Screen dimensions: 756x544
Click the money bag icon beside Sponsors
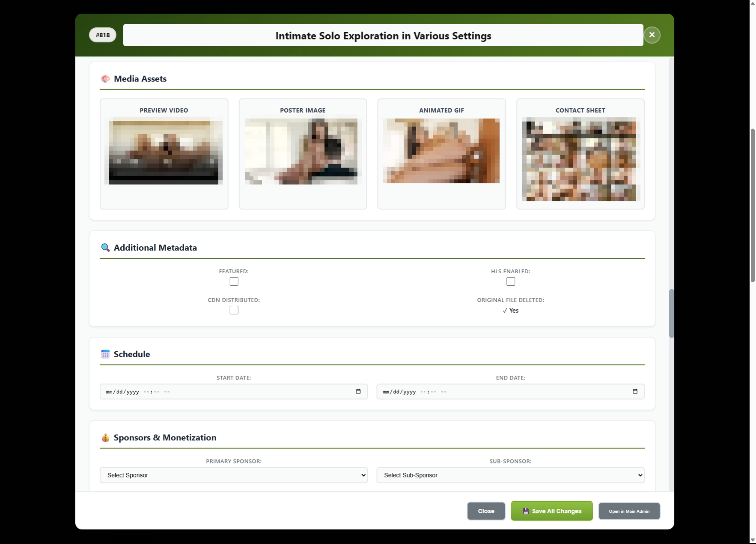pyautogui.click(x=105, y=437)
